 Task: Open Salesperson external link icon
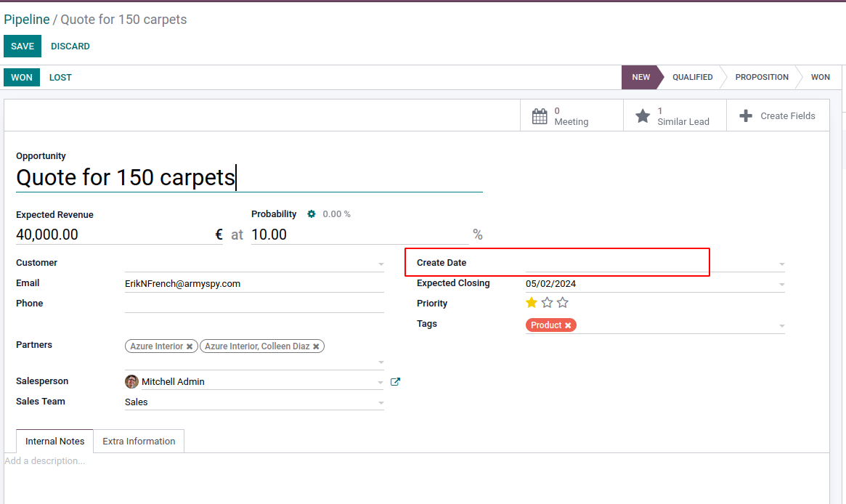(x=395, y=381)
